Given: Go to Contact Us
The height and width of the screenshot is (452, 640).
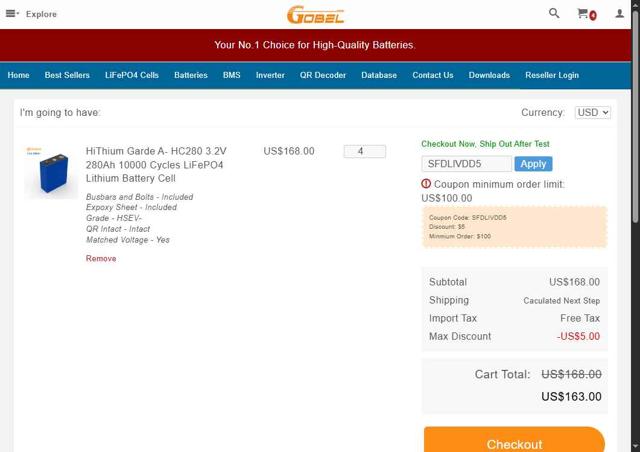Looking at the screenshot, I should click(433, 75).
